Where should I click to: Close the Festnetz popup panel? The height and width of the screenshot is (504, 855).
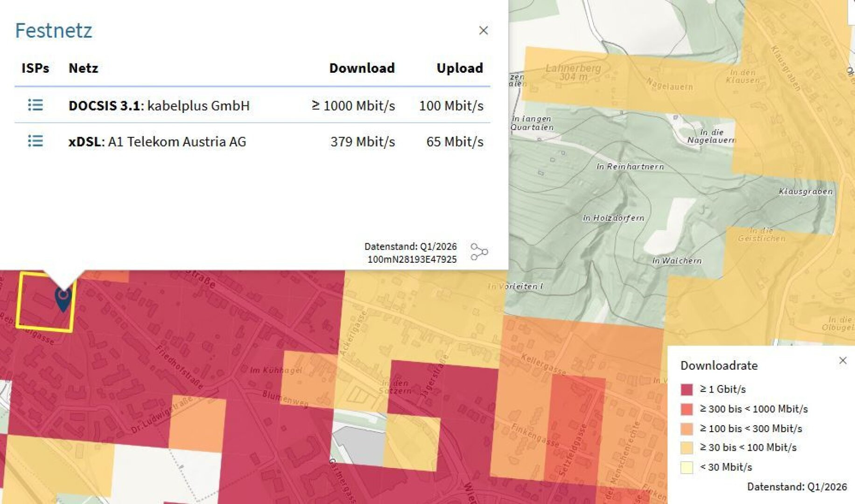pos(484,30)
